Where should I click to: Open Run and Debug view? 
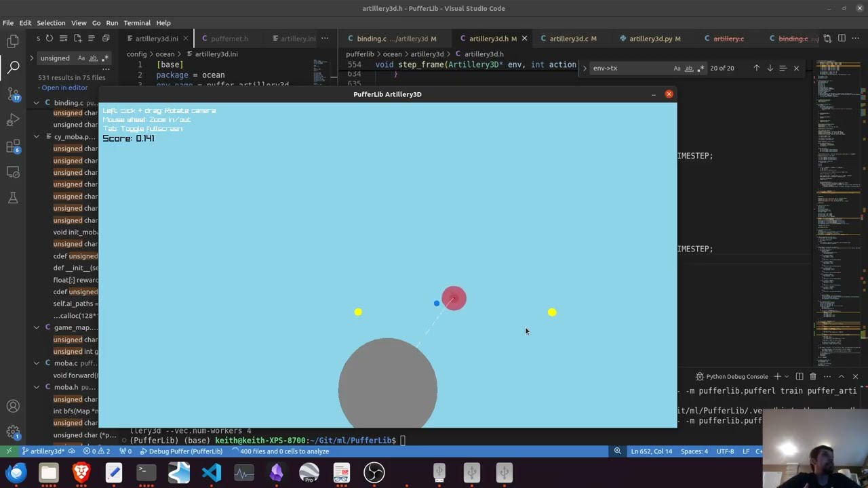[13, 120]
